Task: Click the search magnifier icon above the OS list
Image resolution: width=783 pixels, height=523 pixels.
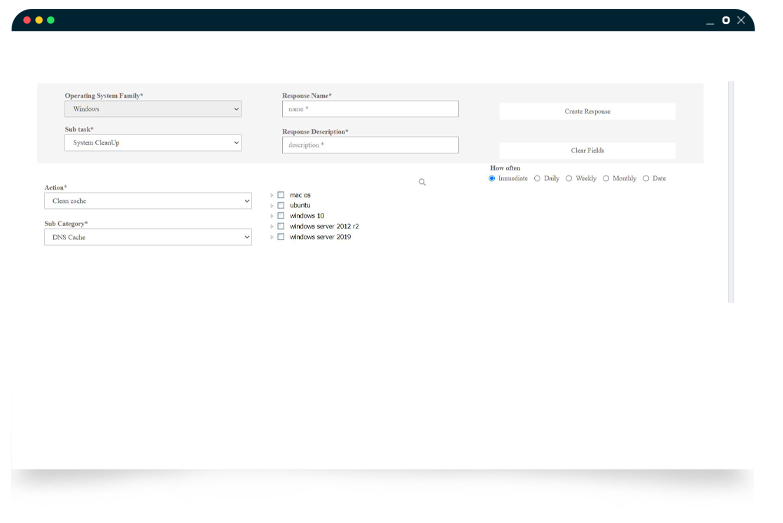Action: coord(422,182)
